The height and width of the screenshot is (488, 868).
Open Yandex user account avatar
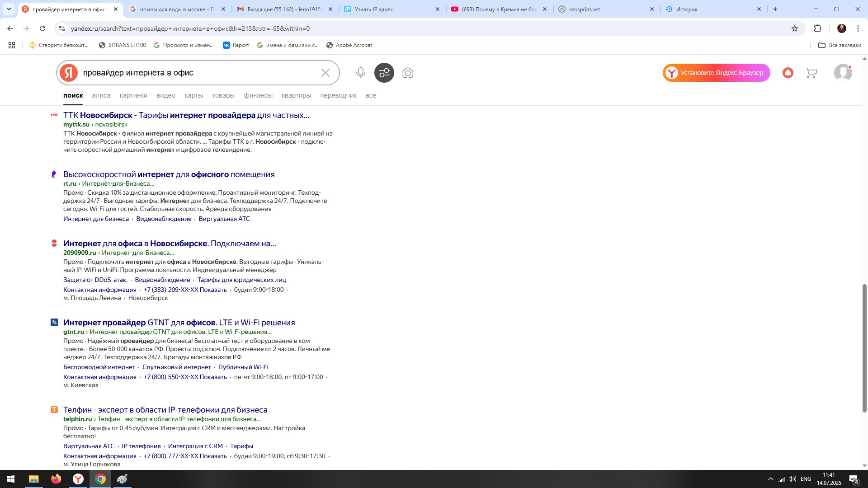843,73
